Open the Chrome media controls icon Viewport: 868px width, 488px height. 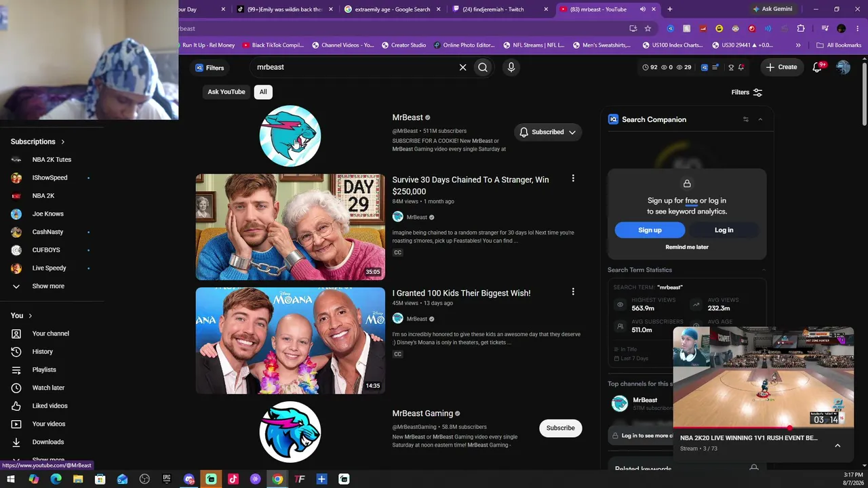pos(825,28)
